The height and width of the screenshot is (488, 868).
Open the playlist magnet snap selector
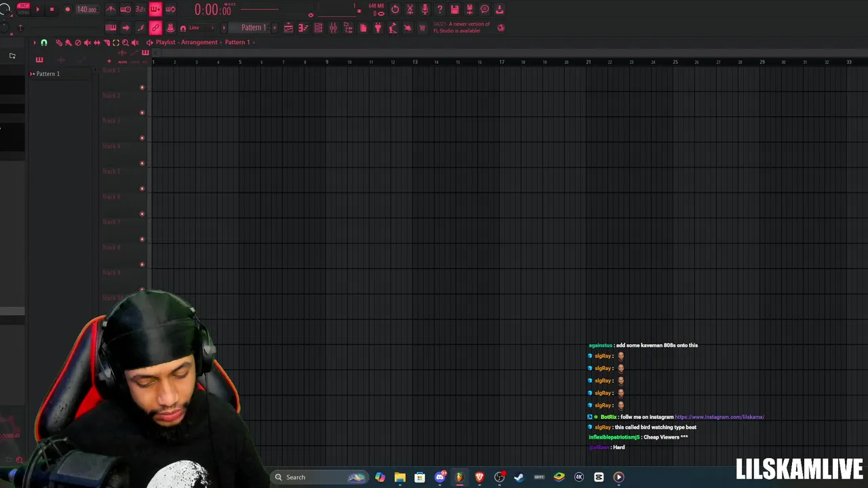pyautogui.click(x=44, y=42)
